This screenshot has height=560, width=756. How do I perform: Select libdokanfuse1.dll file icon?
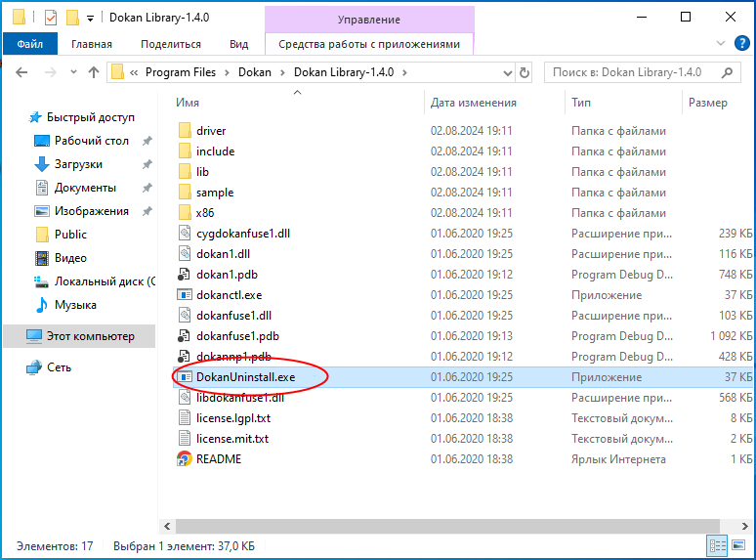click(x=185, y=398)
